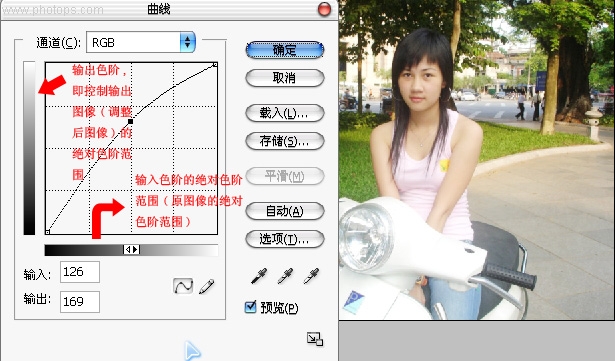Click the vertical output gradient bar
Image resolution: width=615 pixels, height=361 pixels.
pyautogui.click(x=29, y=148)
